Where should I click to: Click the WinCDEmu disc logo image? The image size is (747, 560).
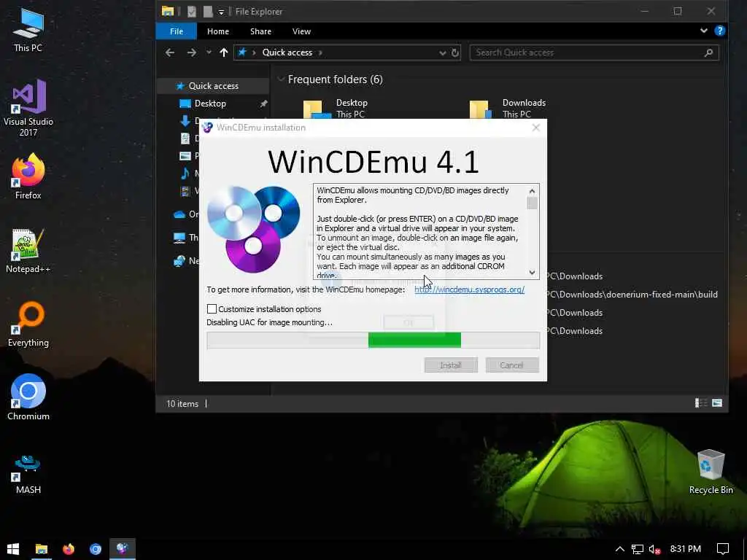pos(253,229)
